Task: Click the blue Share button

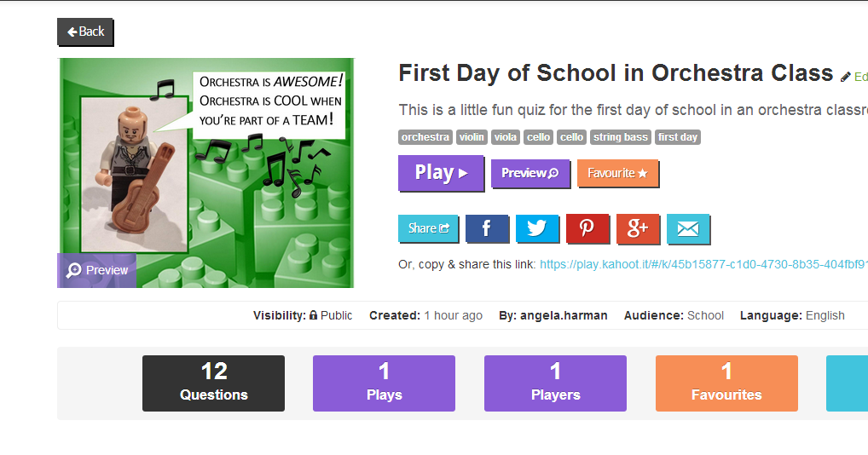Action: [428, 228]
